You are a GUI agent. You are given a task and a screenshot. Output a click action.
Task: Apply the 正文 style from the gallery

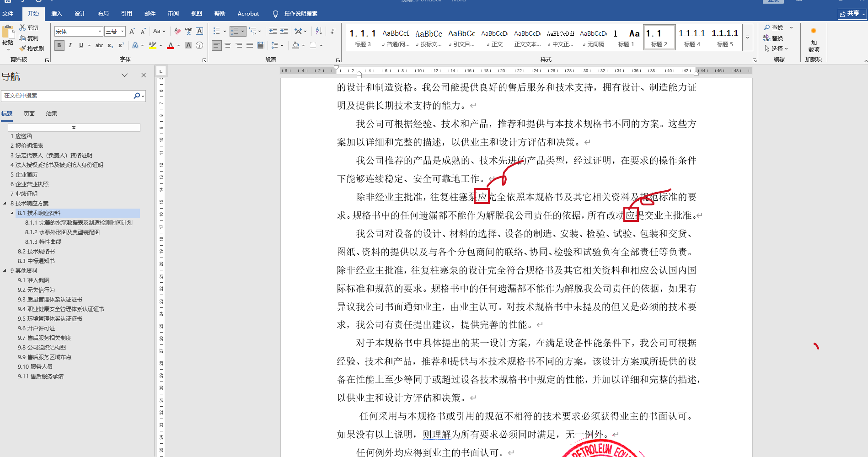coord(494,37)
